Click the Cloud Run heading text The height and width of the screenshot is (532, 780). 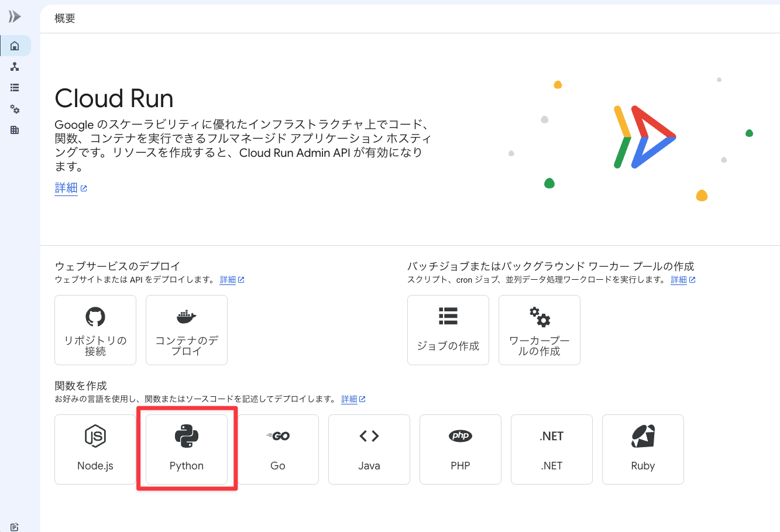click(114, 98)
